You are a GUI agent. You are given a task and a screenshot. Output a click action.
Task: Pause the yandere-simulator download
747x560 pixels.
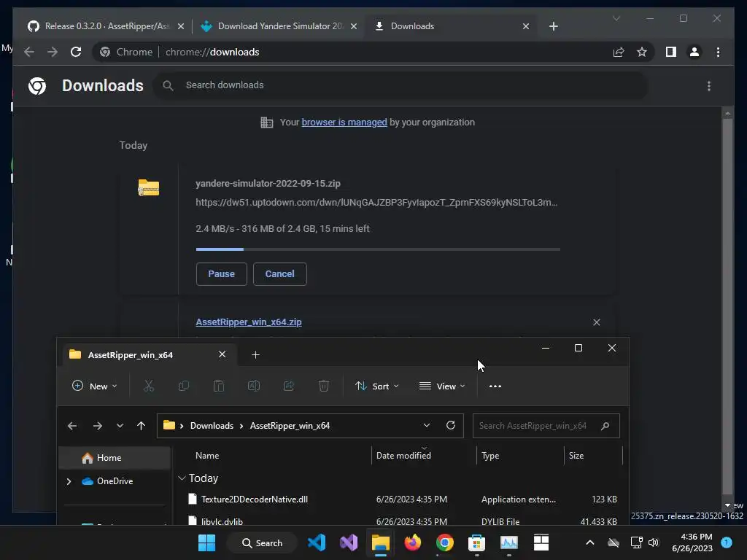click(x=222, y=274)
